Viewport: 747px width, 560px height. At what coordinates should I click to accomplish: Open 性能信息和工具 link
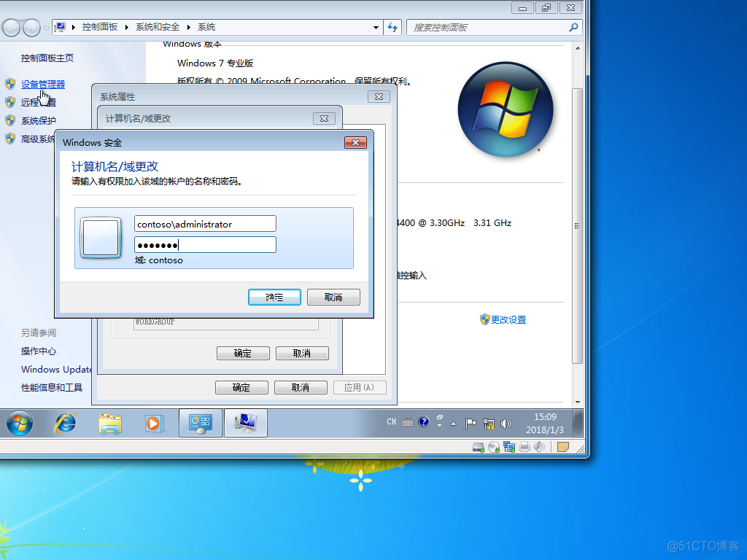coord(52,388)
